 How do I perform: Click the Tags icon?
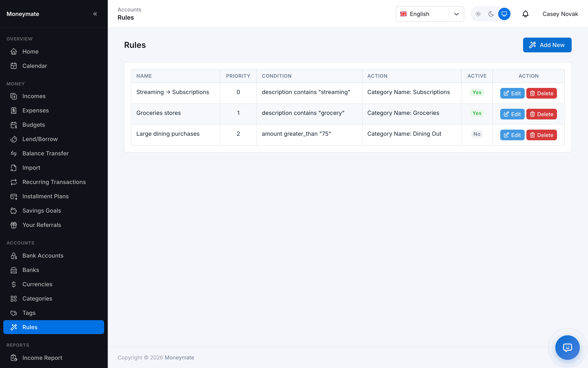click(14, 313)
